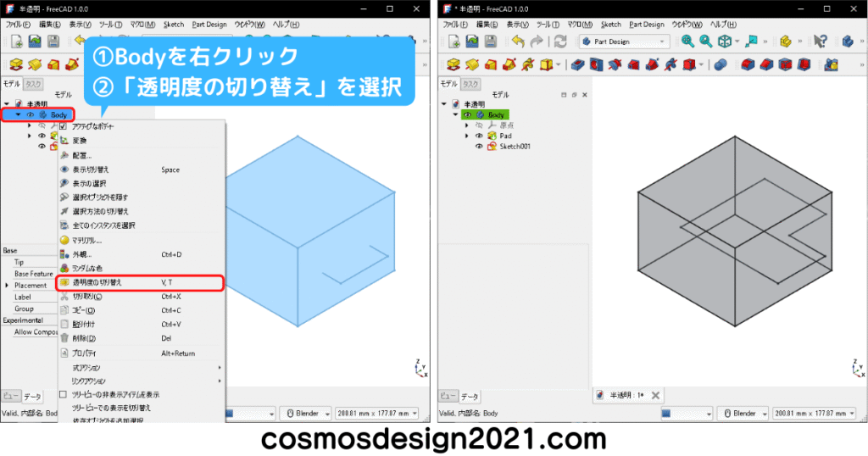
Task: Expand 原点 node arrow in right tree
Action: (x=467, y=125)
